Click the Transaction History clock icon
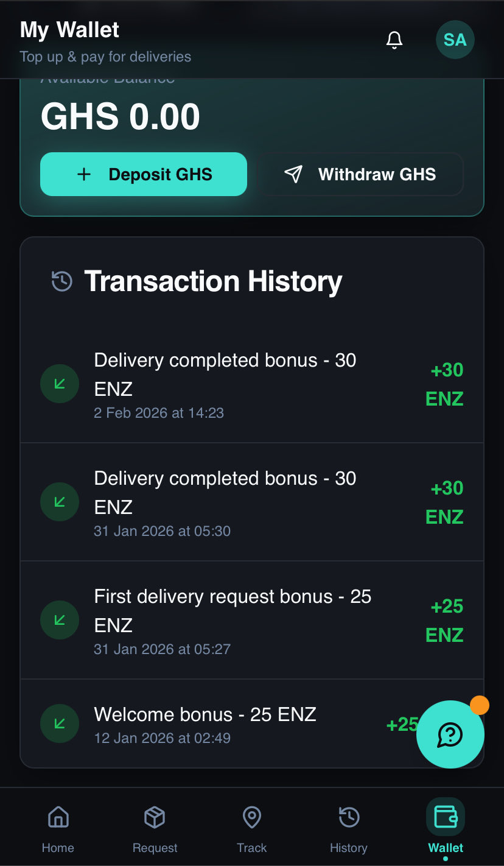 pos(62,281)
